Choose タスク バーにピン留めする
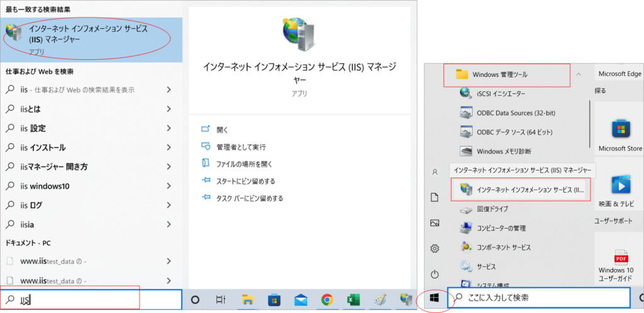The image size is (644, 313). (250, 198)
